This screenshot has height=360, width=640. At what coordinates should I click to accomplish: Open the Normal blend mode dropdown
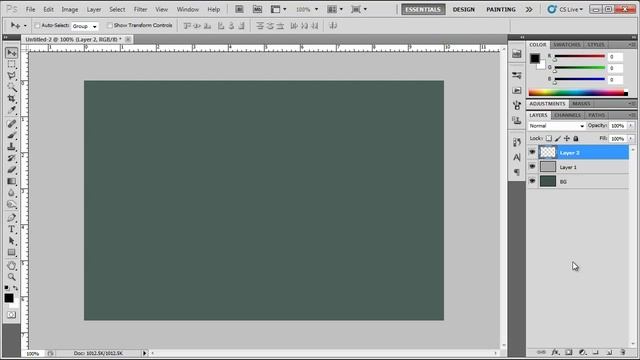[x=556, y=126]
